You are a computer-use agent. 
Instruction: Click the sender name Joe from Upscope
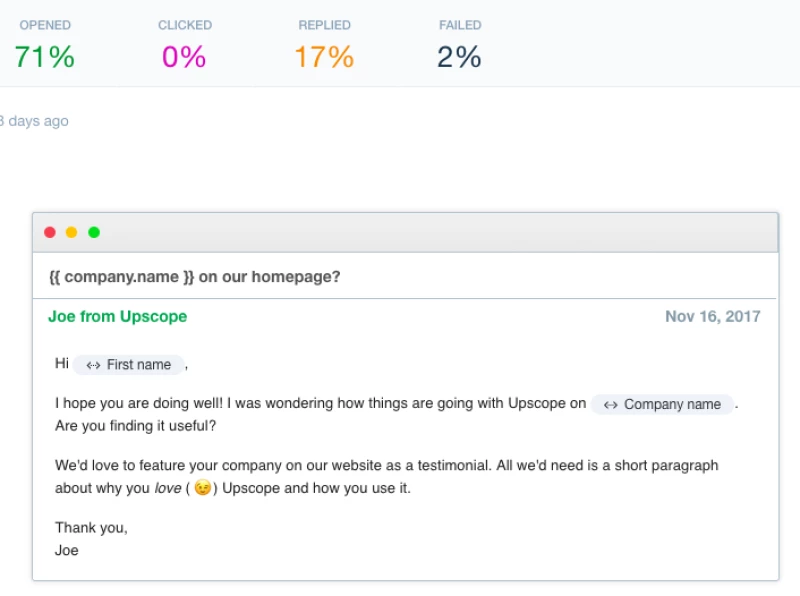(x=117, y=316)
